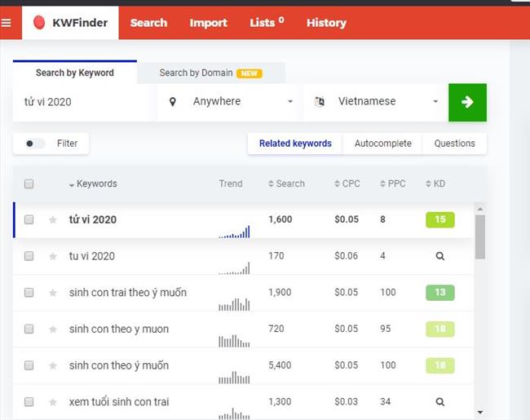Open the Import menu item
Viewport: 530px width, 420px height.
pos(208,23)
